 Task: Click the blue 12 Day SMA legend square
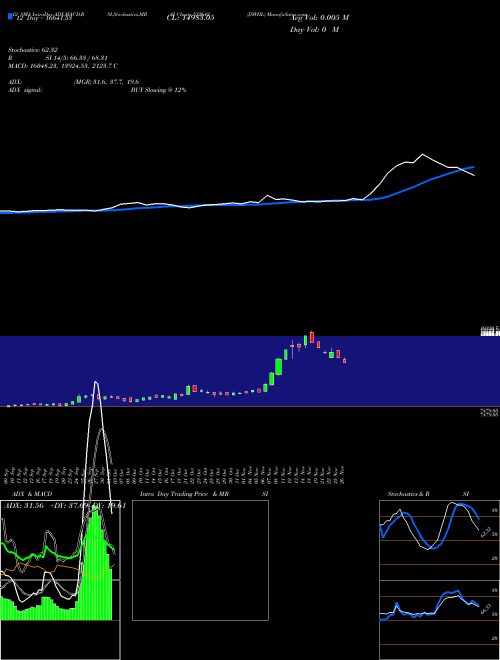[11, 16]
